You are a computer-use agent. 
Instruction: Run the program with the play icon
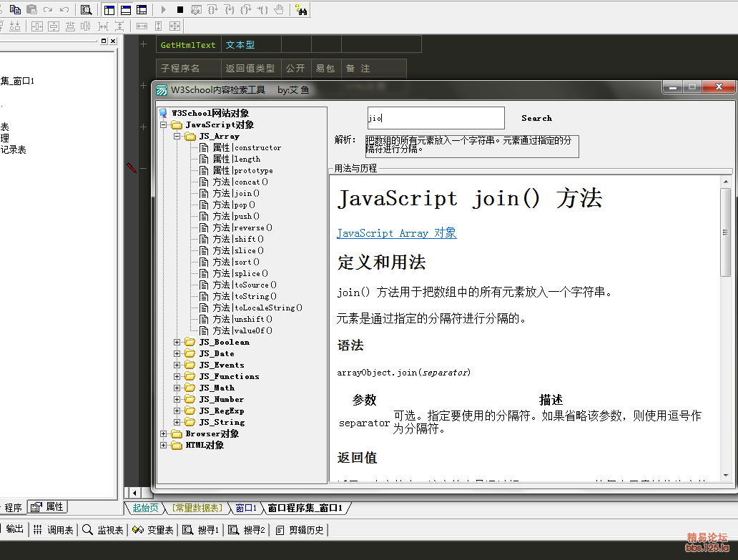pyautogui.click(x=163, y=9)
